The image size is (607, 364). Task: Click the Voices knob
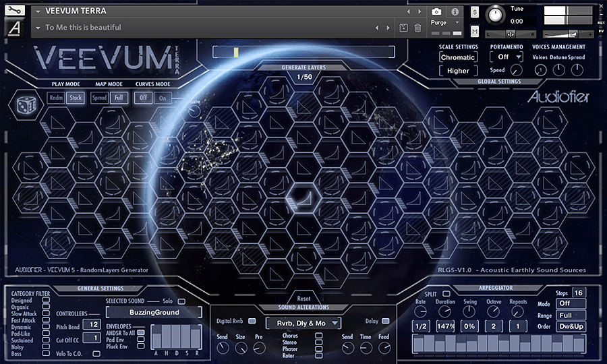[540, 70]
